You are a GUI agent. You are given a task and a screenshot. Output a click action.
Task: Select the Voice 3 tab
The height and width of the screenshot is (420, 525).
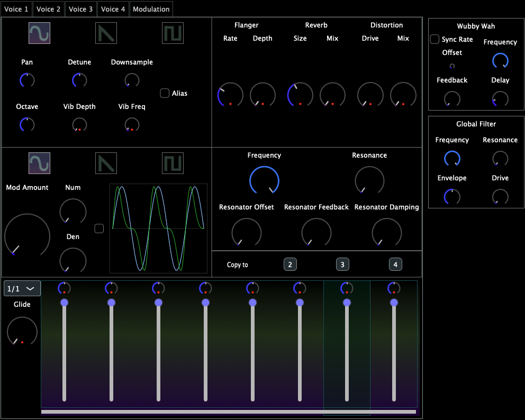pos(80,8)
